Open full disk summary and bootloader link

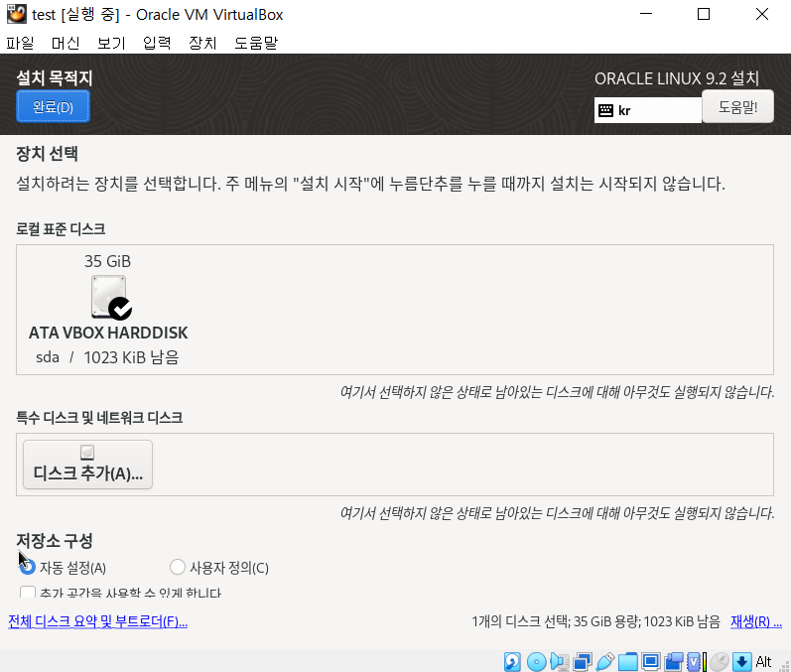tap(98, 621)
